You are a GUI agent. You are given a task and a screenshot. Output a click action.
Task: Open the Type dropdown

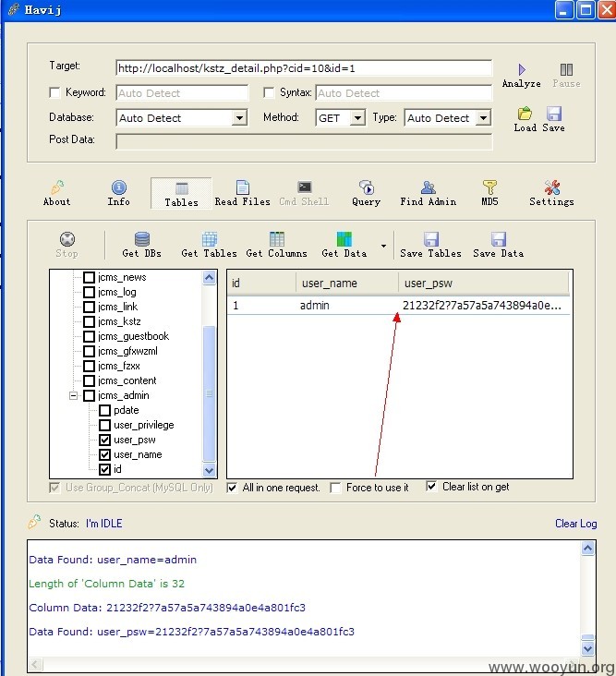(483, 117)
